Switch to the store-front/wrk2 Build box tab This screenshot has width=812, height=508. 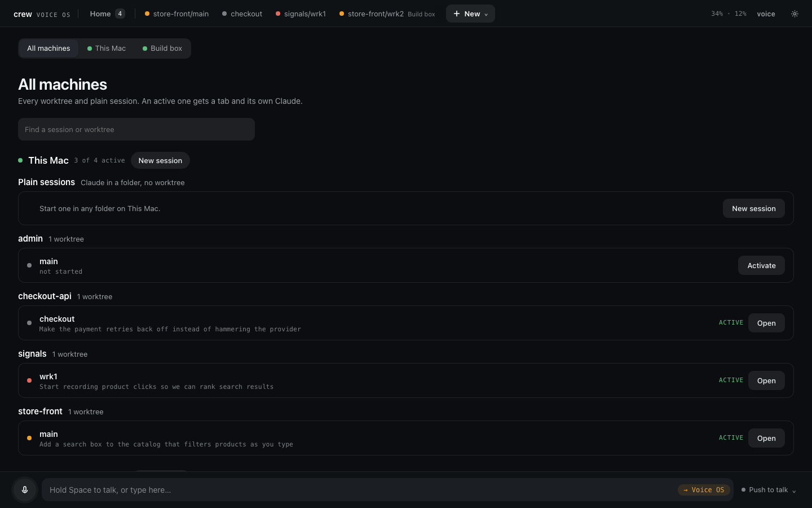(387, 14)
